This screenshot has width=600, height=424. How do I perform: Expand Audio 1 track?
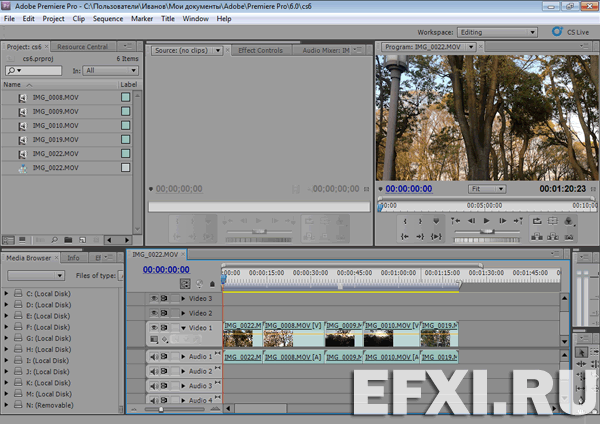[x=183, y=357]
